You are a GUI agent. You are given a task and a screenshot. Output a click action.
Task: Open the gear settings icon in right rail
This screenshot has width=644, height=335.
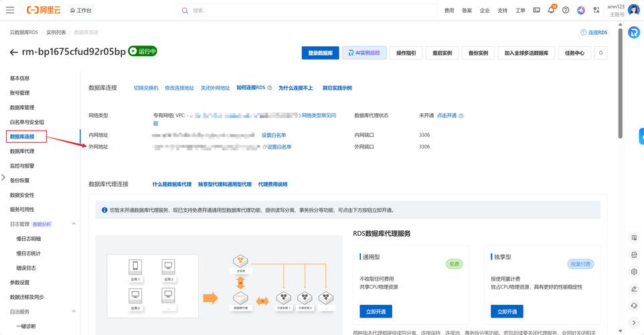pyautogui.click(x=634, y=272)
